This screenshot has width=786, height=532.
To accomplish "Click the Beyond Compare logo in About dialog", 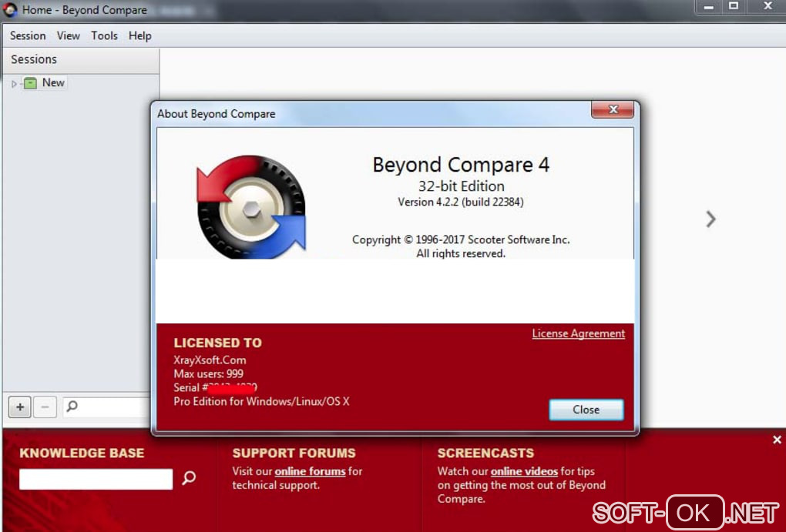I will [251, 207].
